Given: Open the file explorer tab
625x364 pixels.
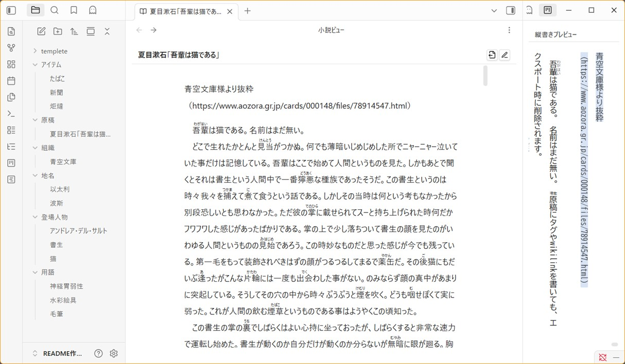Looking at the screenshot, I should [35, 10].
